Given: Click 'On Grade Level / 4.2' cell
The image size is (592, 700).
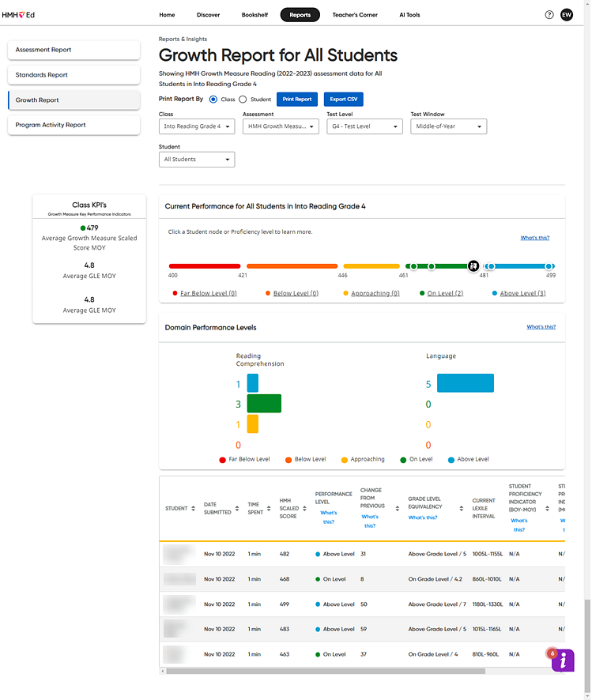Looking at the screenshot, I should (436, 579).
